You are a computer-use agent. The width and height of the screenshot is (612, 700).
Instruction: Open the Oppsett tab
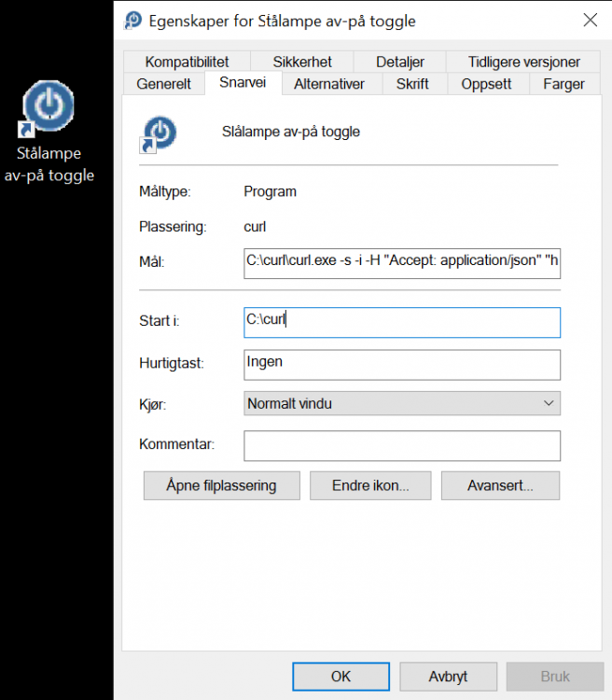tap(486, 84)
